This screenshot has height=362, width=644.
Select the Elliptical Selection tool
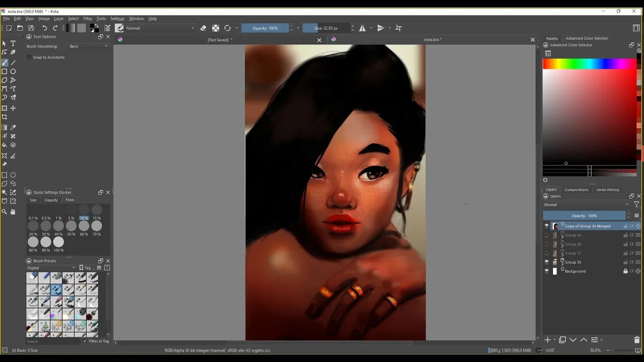[x=13, y=175]
